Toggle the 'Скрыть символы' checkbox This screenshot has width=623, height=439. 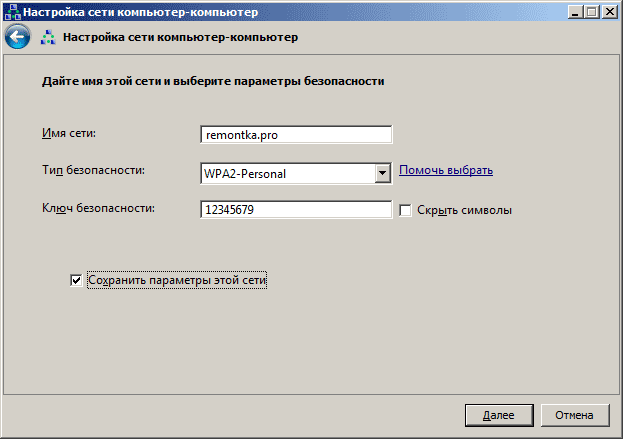point(405,210)
